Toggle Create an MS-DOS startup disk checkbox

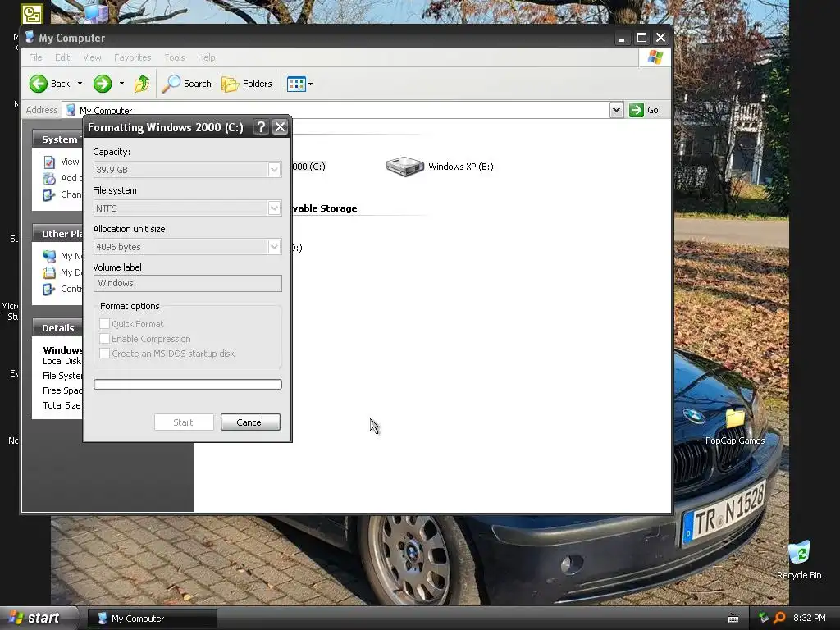click(104, 354)
